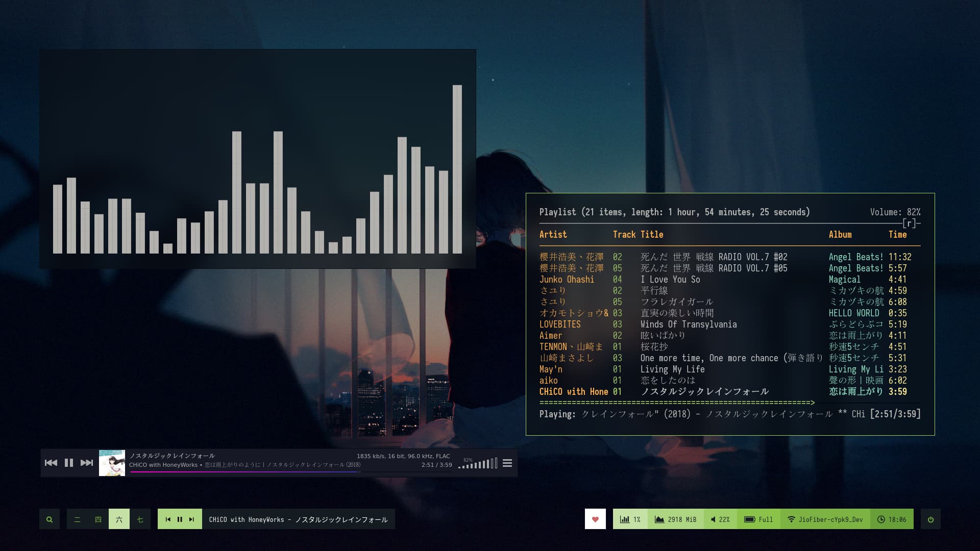This screenshot has height=551, width=980.
Task: Click the previous track button in music player
Action: (x=51, y=463)
